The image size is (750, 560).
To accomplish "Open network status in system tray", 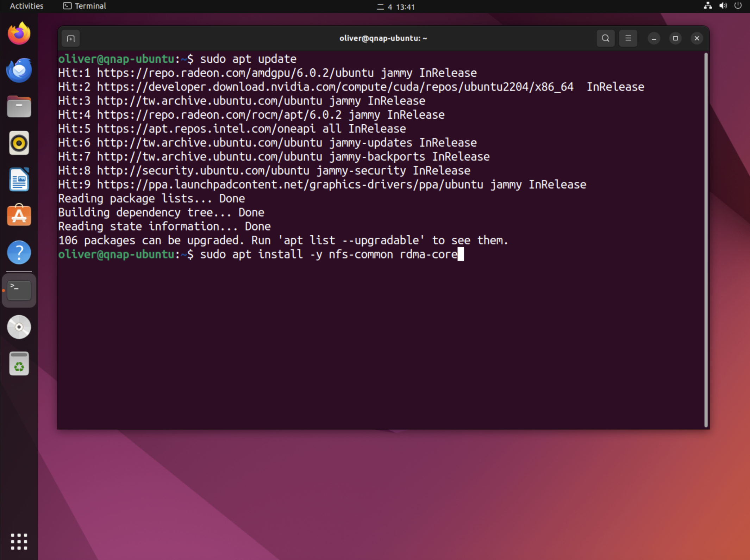I will (708, 6).
